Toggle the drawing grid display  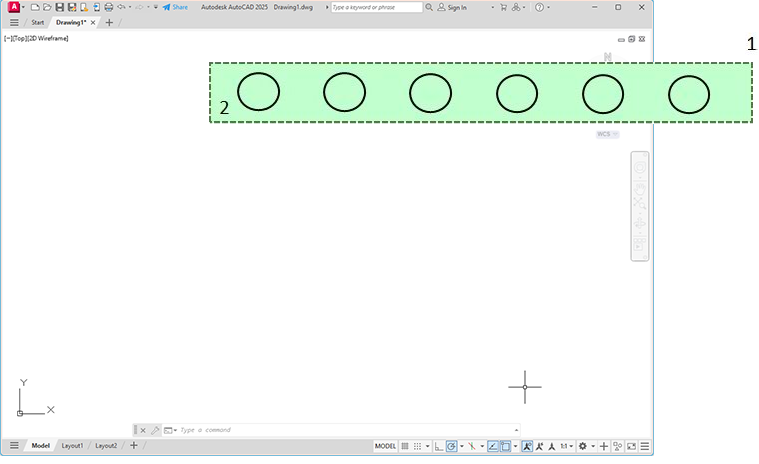[405, 446]
